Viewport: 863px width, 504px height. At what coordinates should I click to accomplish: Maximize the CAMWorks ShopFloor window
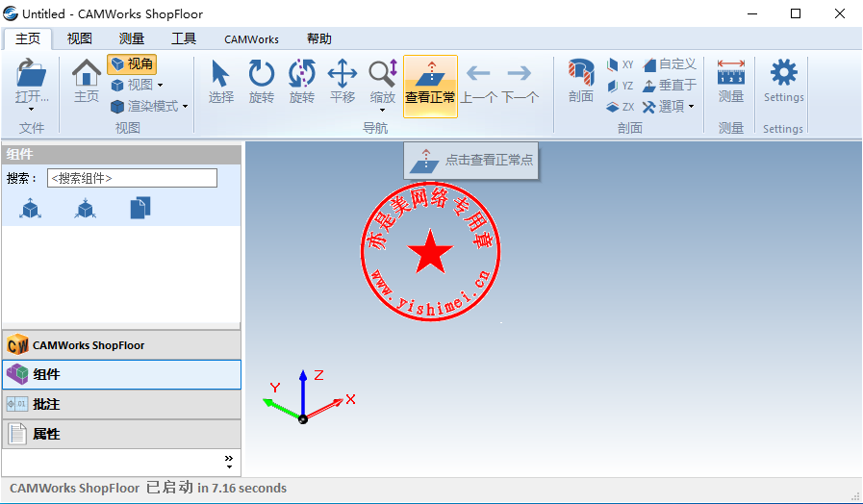pyautogui.click(x=796, y=13)
